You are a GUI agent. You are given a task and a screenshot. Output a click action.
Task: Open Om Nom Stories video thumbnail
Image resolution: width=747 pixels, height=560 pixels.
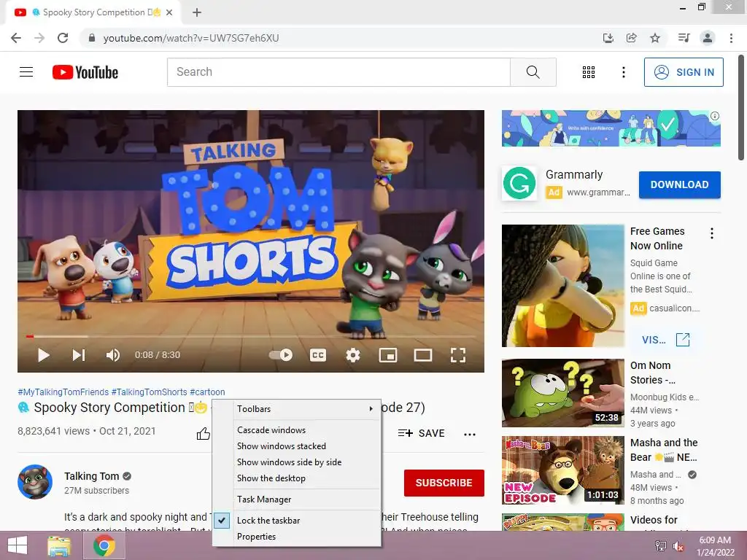point(562,393)
